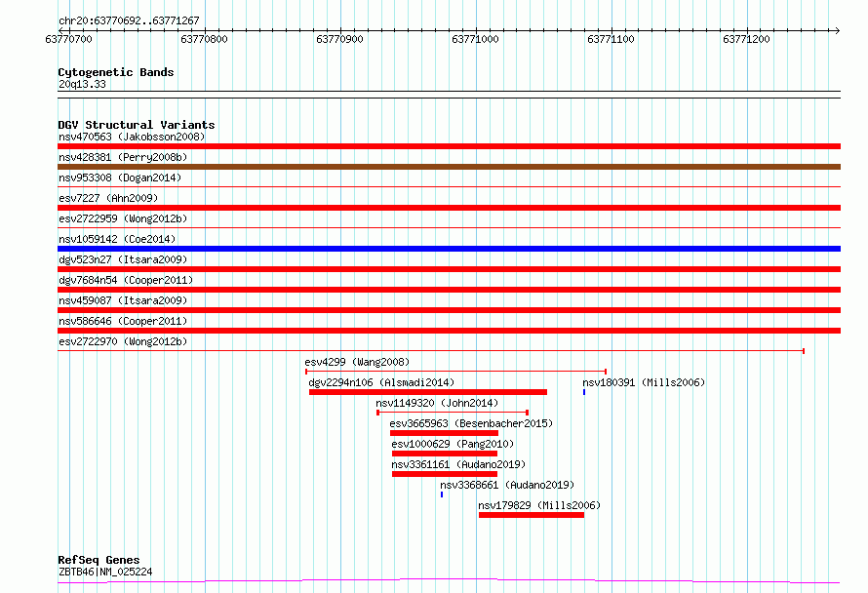
Task: Select the dgv2294n106 red bar
Action: [428, 392]
